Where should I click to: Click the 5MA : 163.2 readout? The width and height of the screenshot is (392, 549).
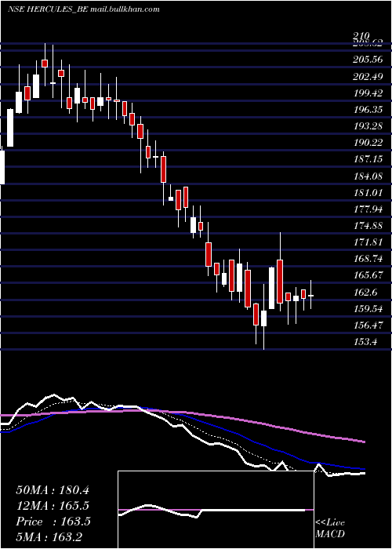click(50, 536)
